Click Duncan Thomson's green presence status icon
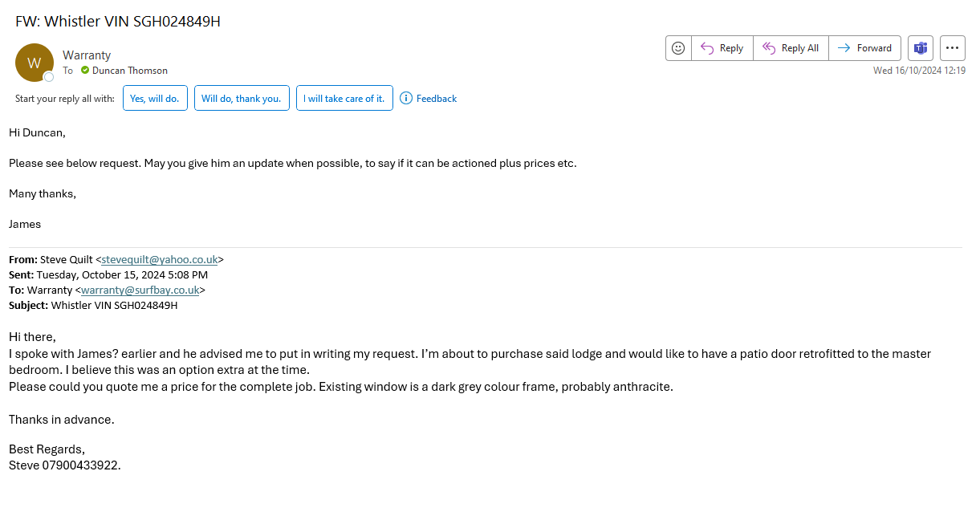 click(85, 71)
